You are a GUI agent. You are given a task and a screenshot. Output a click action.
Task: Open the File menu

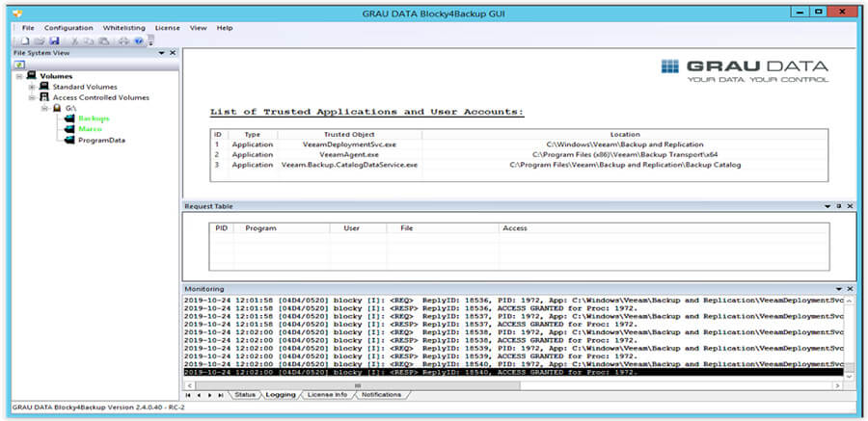coord(28,28)
